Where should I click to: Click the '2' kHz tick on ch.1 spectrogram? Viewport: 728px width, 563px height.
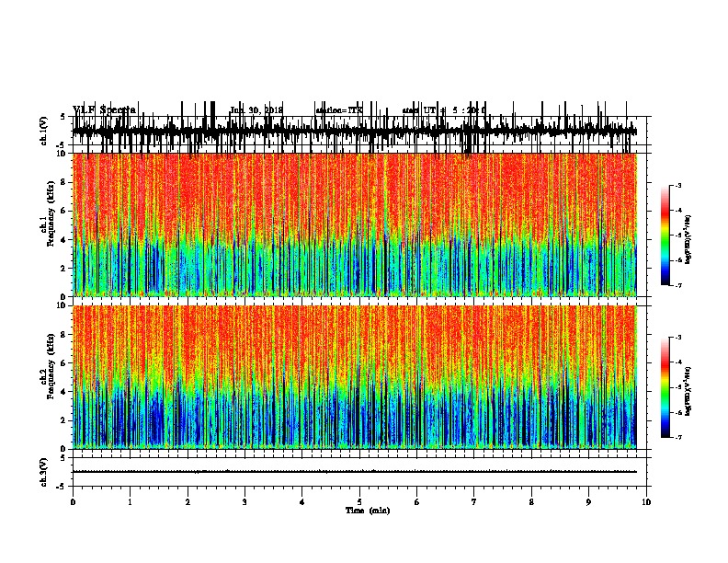64,269
